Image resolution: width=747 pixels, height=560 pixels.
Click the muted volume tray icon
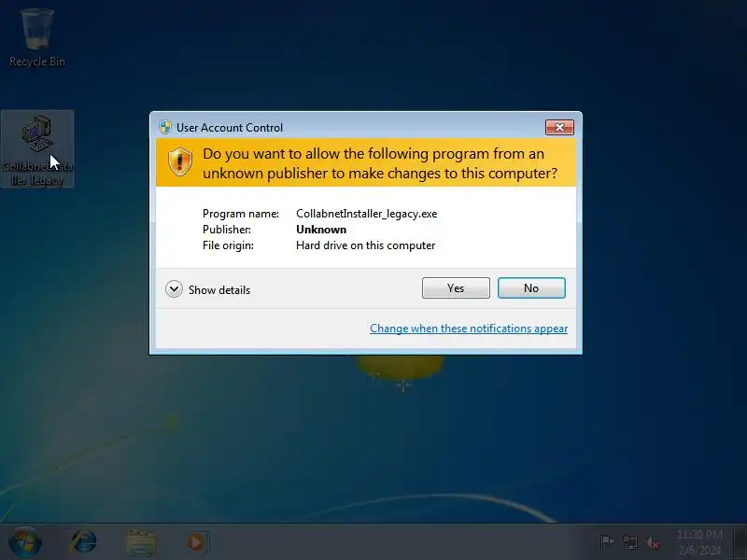652,542
